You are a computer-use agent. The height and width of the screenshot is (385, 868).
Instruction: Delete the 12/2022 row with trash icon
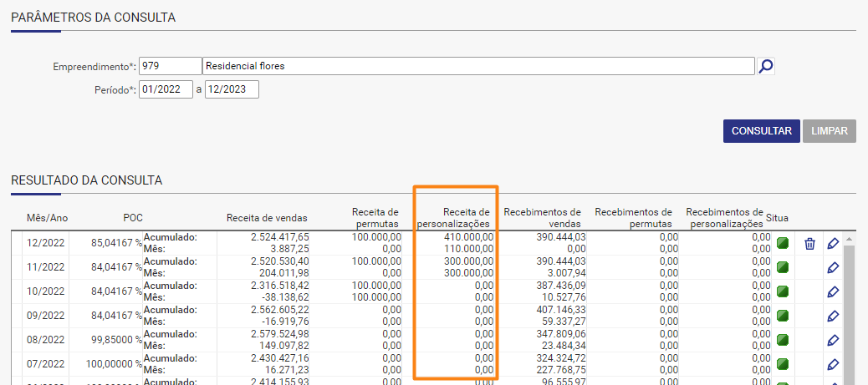click(809, 243)
